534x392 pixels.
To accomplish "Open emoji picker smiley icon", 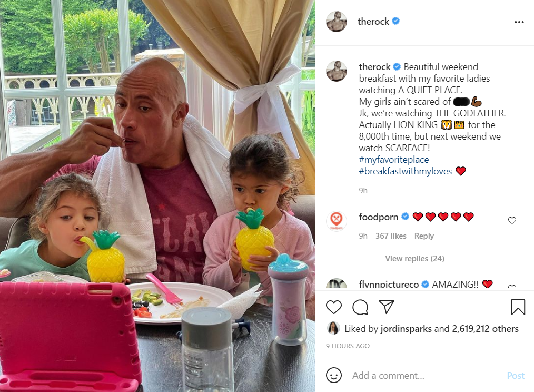I will click(x=334, y=375).
